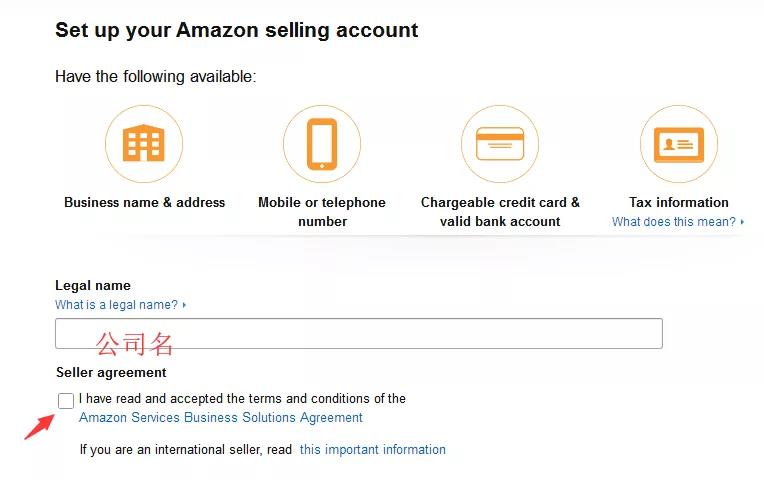Click the "Tax information" label
Viewport: 764px width, 480px height.
pyautogui.click(x=678, y=202)
